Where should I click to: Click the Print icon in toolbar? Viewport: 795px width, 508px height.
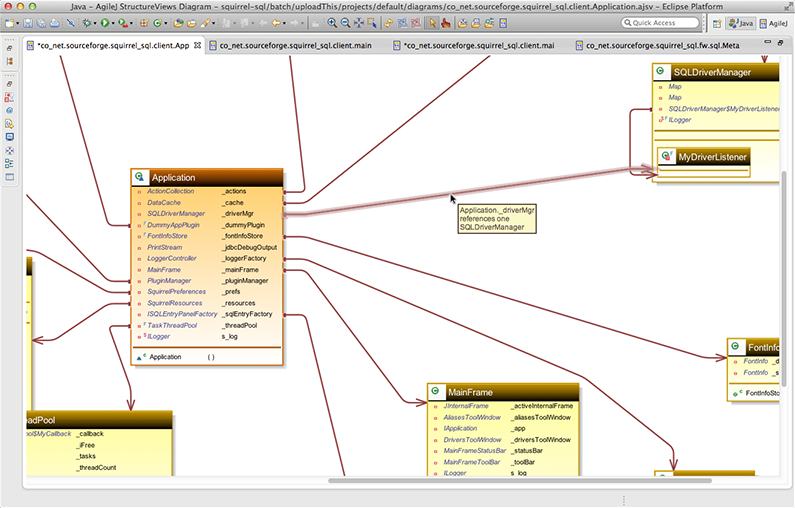click(x=54, y=23)
